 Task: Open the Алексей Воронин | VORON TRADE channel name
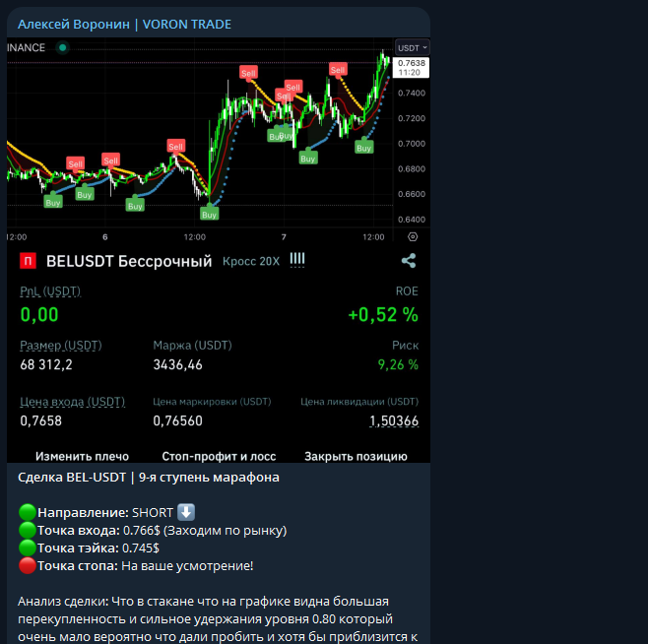pyautogui.click(x=124, y=25)
